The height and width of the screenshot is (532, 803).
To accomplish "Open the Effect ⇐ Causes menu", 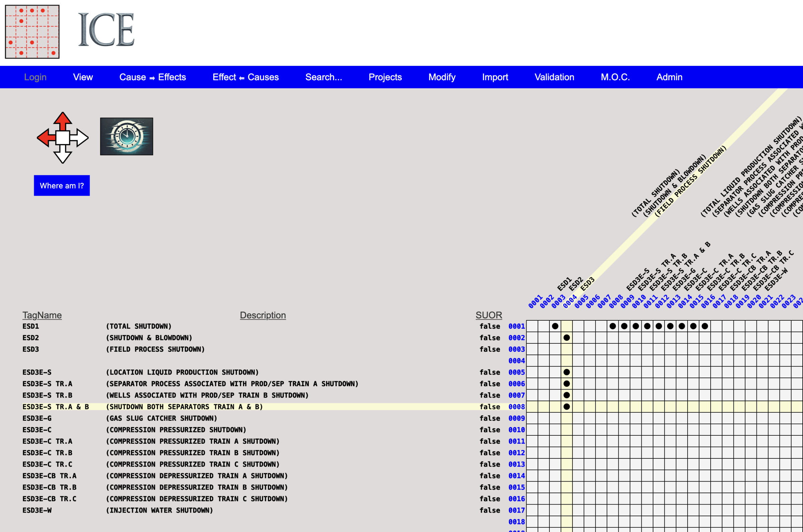I will pos(245,77).
